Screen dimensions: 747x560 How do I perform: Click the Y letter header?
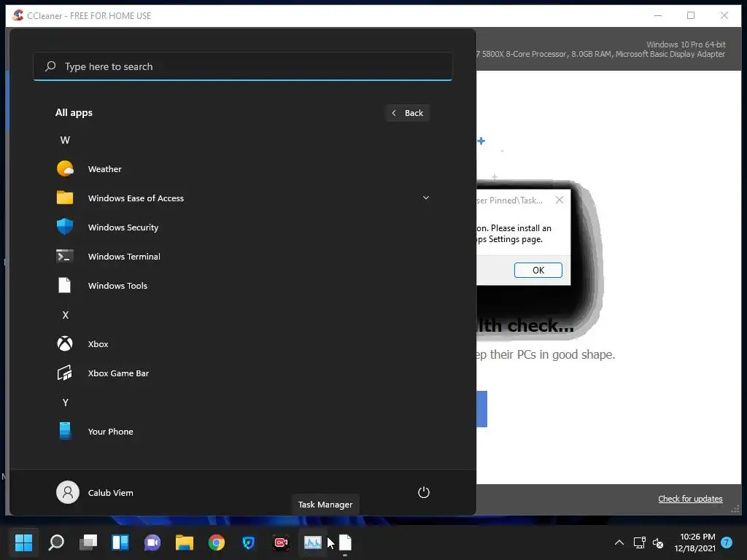click(65, 402)
